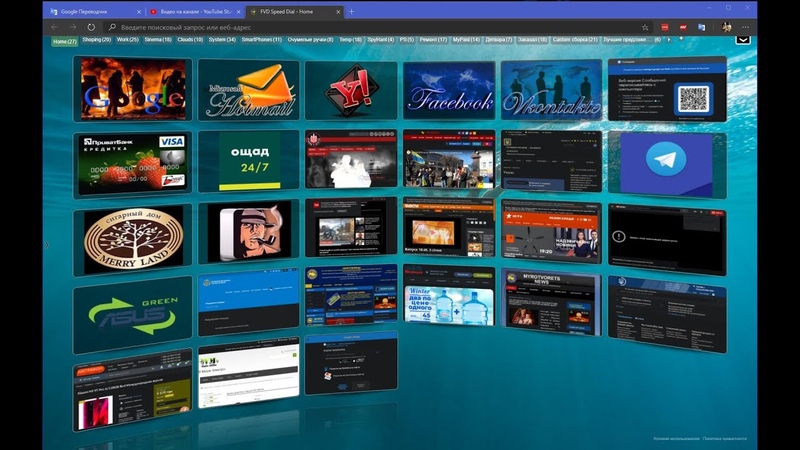The width and height of the screenshot is (800, 450).
Task: Select the MyPaid (14) group tab
Action: tap(466, 40)
